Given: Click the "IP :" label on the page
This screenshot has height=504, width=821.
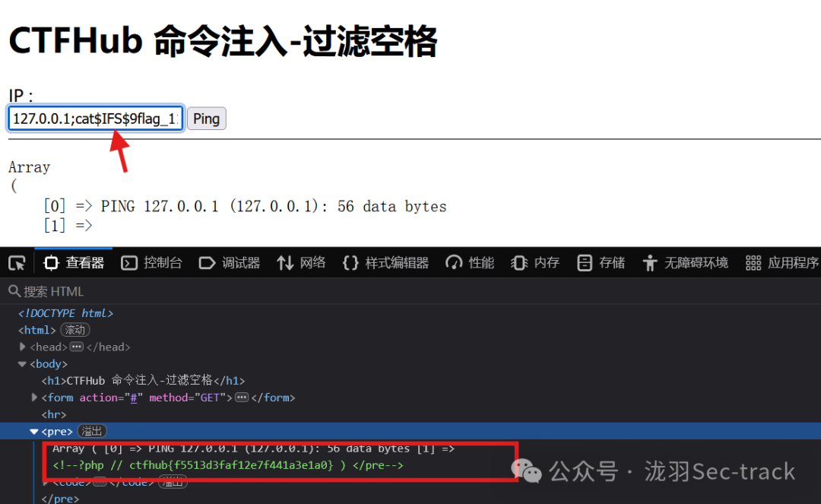Looking at the screenshot, I should [21, 95].
